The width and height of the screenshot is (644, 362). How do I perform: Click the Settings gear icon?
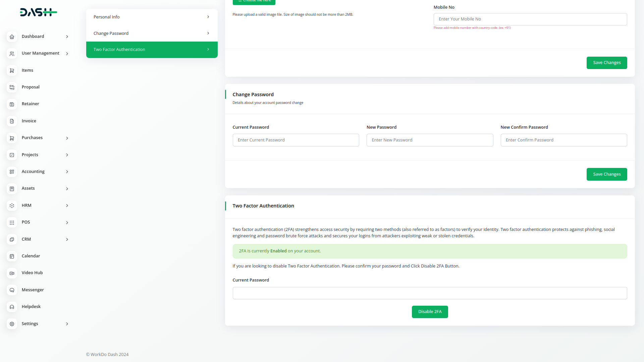12,324
